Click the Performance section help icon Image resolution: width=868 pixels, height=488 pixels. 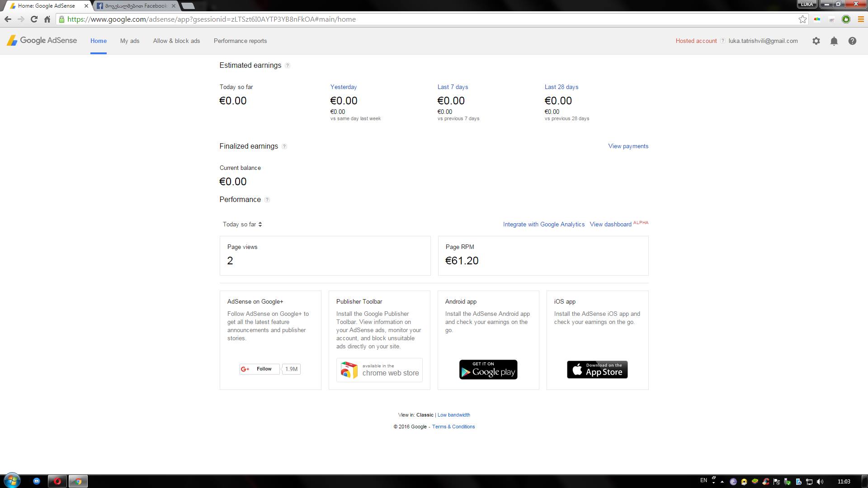coord(267,200)
